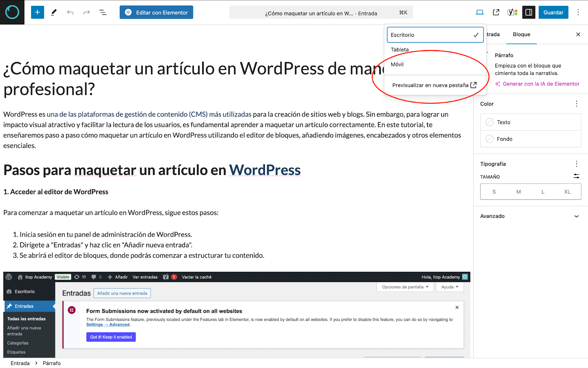Select font size L
This screenshot has width=588, height=368.
543,192
